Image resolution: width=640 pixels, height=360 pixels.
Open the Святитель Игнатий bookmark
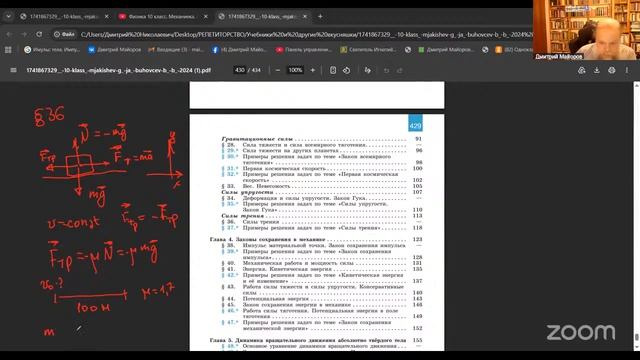(x=368, y=50)
